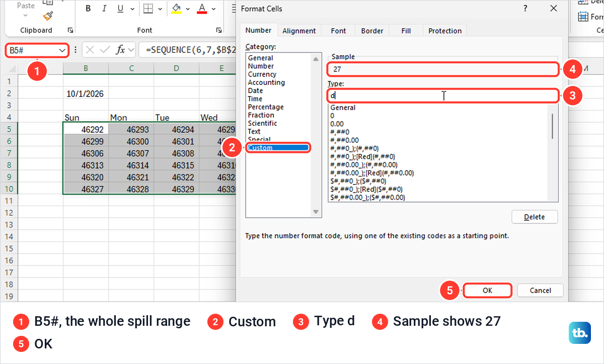Select cell with value 46300
The width and height of the screenshot is (604, 364).
[131, 141]
